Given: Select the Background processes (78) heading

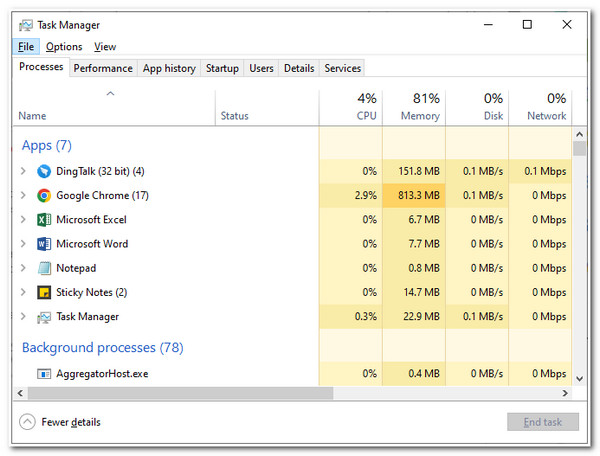Looking at the screenshot, I should 103,348.
